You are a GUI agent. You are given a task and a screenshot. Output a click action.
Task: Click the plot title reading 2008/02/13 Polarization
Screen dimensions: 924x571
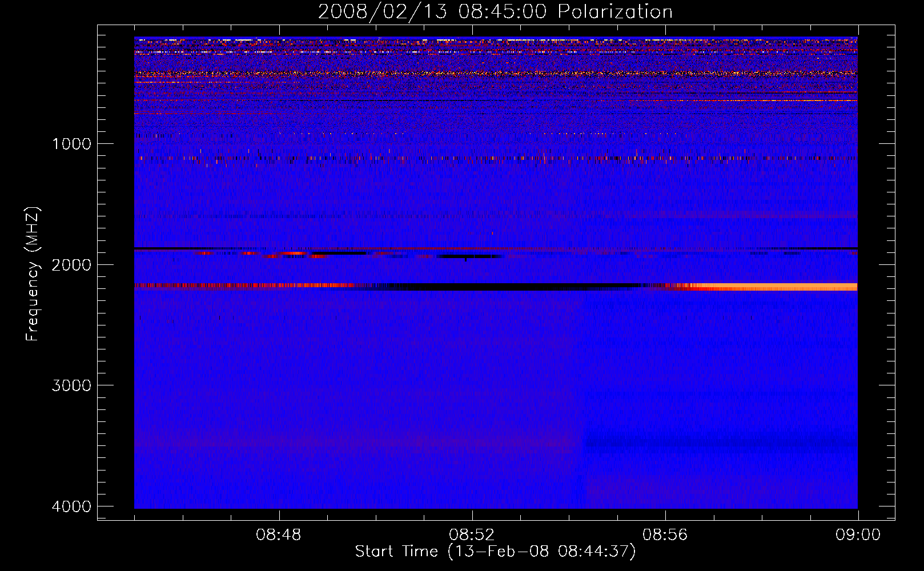coord(495,11)
